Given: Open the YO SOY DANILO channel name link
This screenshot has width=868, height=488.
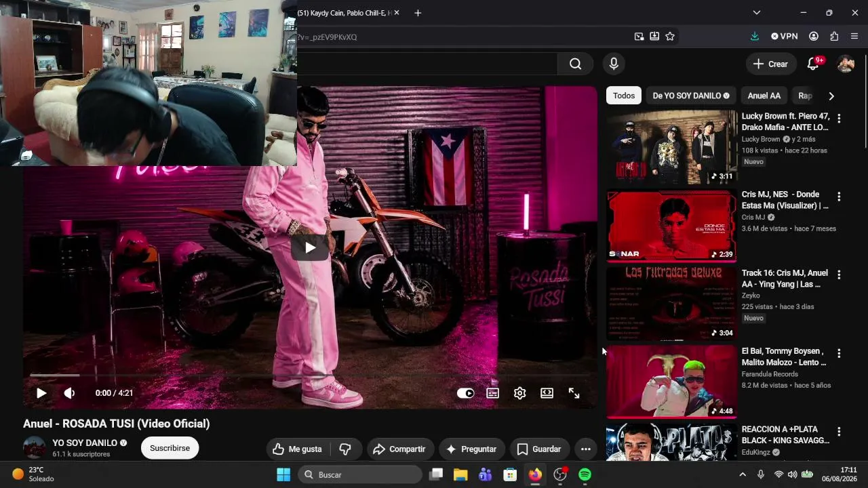Looking at the screenshot, I should [85, 443].
